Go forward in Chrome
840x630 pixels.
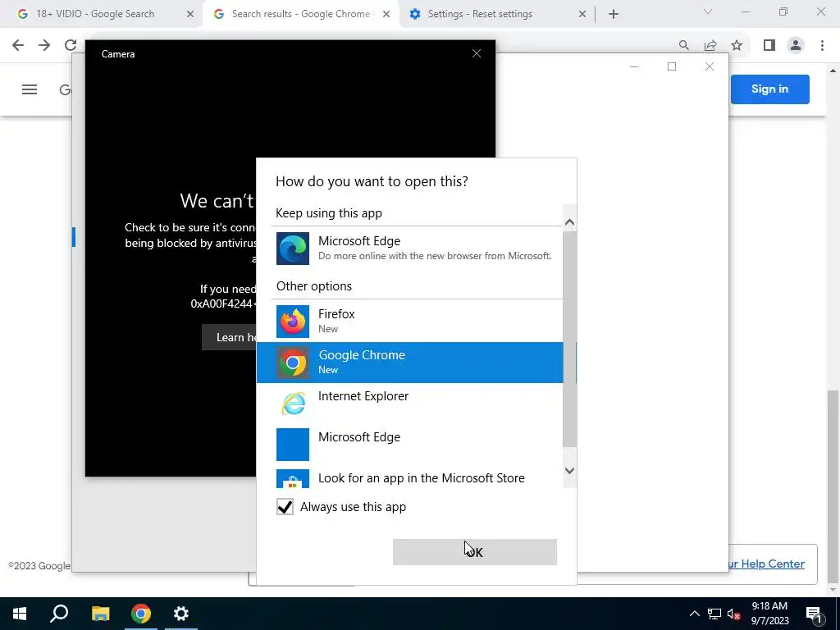pos(44,46)
